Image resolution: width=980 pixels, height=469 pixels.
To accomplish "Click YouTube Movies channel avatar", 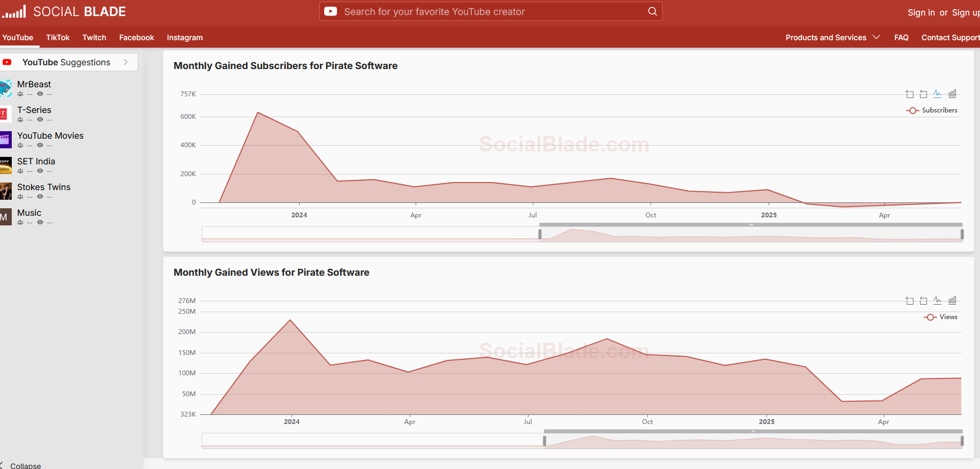I will click(5, 140).
